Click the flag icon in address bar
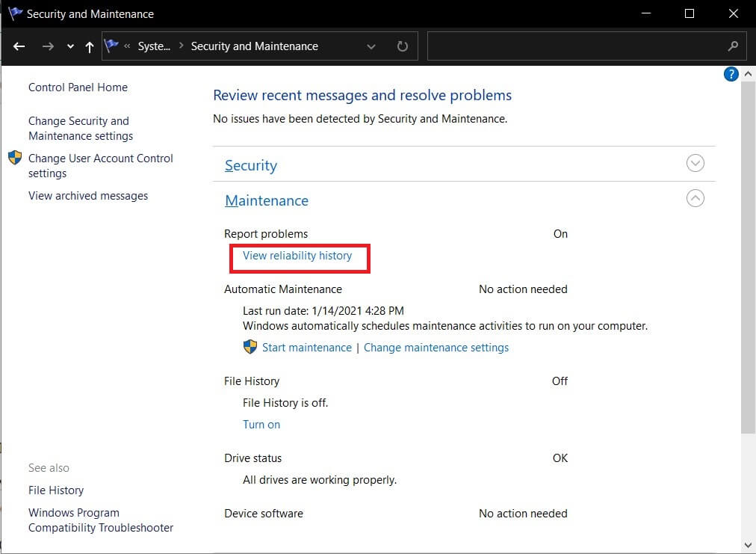 (112, 46)
